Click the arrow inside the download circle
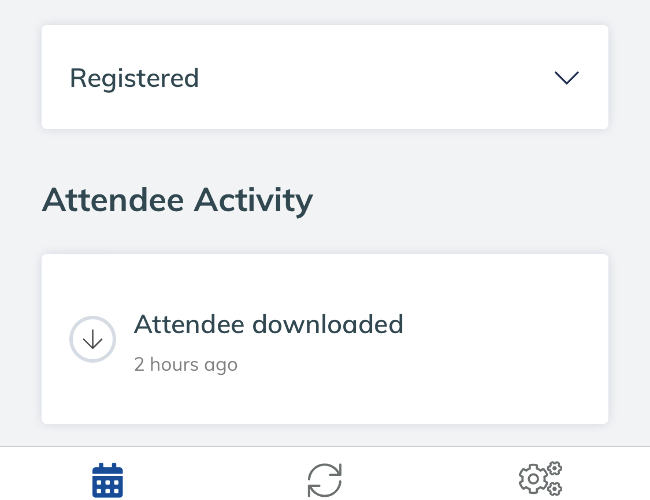 coord(92,340)
